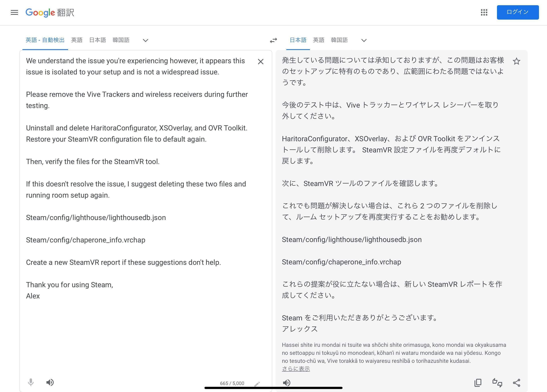This screenshot has height=392, width=547.
Task: Open handwriting pencil input tool
Action: point(257,384)
